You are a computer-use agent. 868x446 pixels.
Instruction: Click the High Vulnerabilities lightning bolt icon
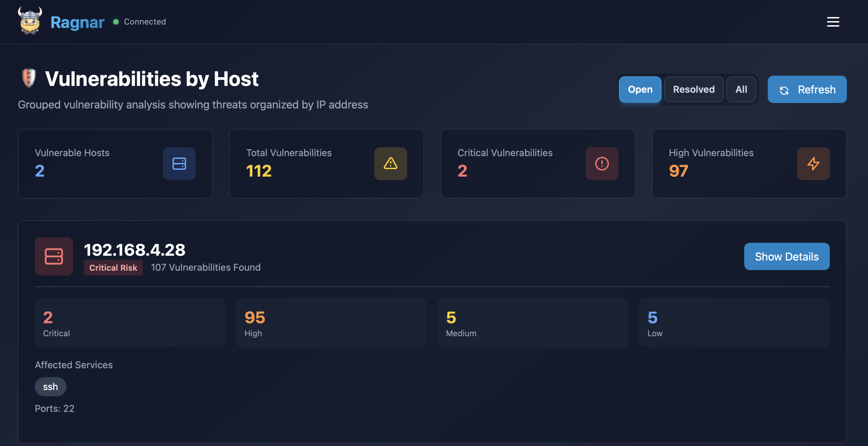(x=813, y=164)
